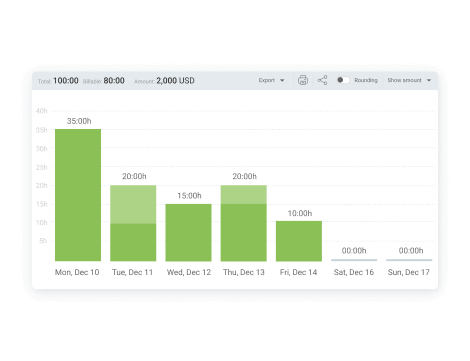Image resolution: width=470 pixels, height=361 pixels.
Task: Click the 35:00h label above Monday
Action: (x=79, y=121)
